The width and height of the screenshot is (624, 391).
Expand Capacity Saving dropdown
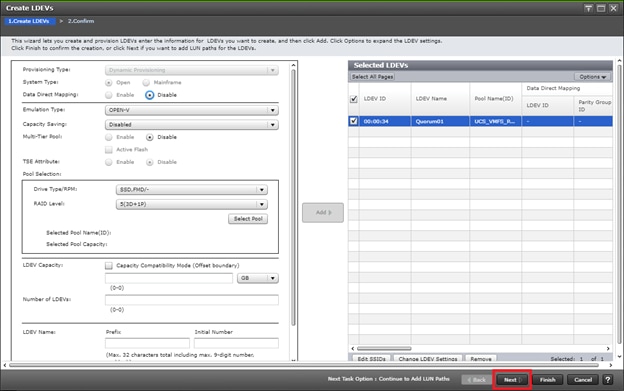[192, 124]
